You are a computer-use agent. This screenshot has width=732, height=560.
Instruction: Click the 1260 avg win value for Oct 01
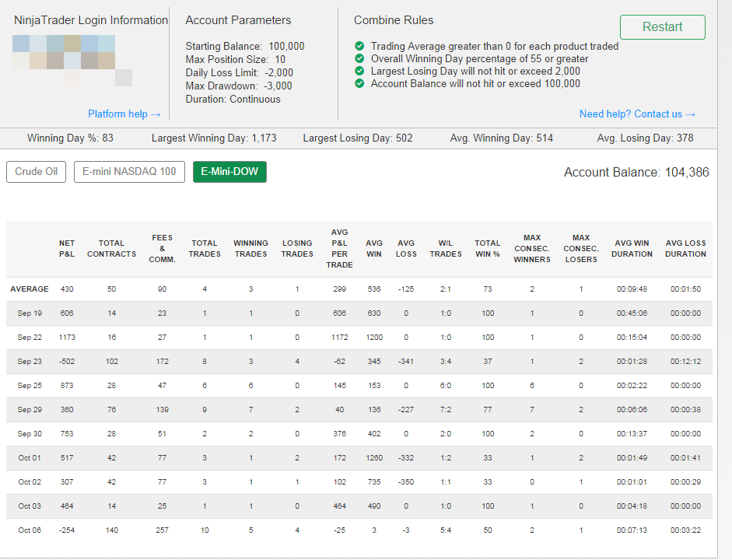click(374, 458)
